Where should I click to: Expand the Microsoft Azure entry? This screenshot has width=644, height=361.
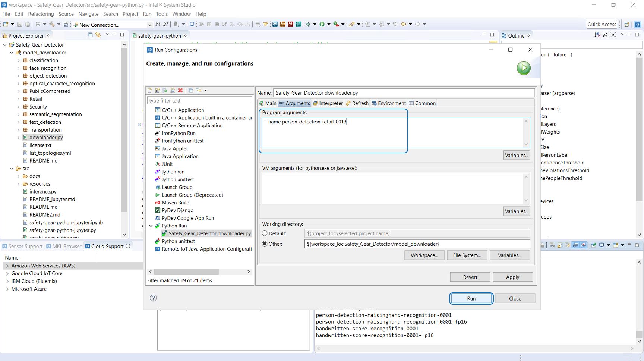pos(7,289)
